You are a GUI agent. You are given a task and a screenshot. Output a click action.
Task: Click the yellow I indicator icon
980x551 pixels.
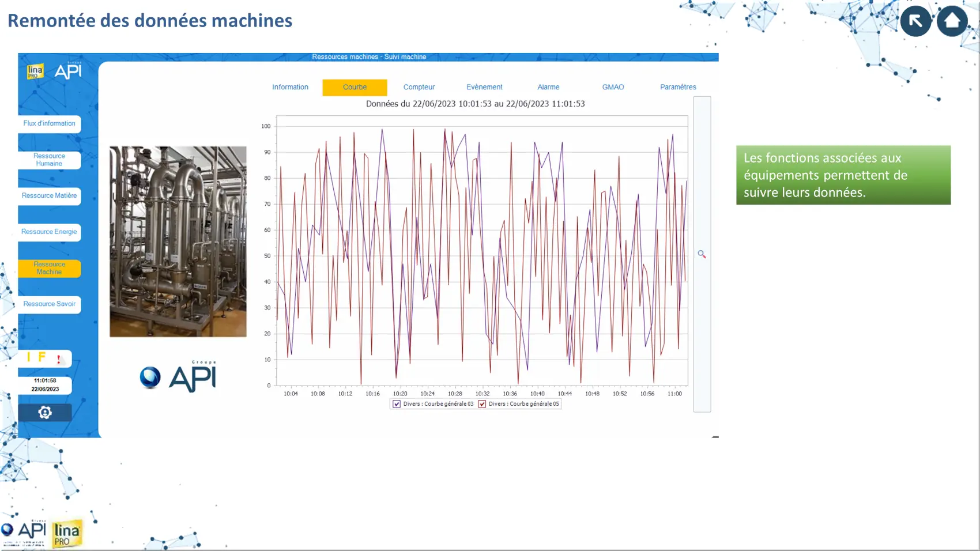click(29, 357)
